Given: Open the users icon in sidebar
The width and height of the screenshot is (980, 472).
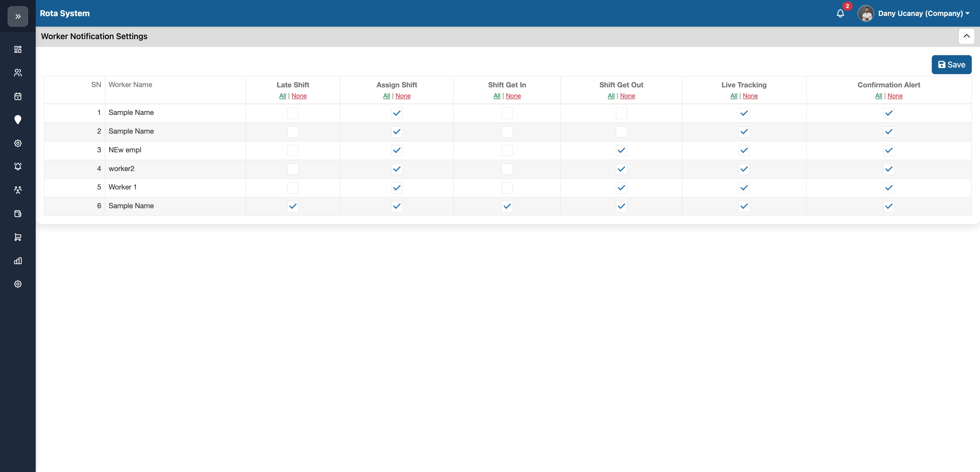Looking at the screenshot, I should [18, 73].
